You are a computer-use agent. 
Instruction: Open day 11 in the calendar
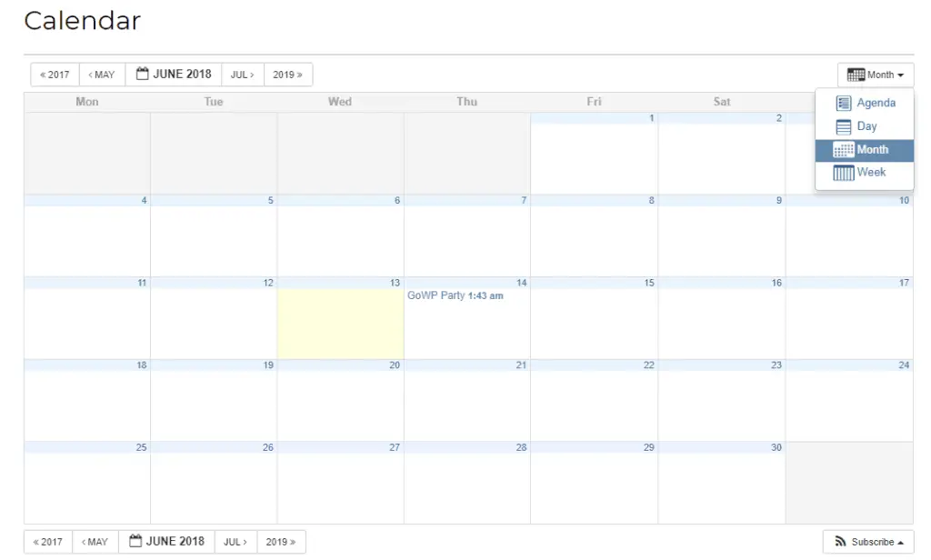pos(142,284)
